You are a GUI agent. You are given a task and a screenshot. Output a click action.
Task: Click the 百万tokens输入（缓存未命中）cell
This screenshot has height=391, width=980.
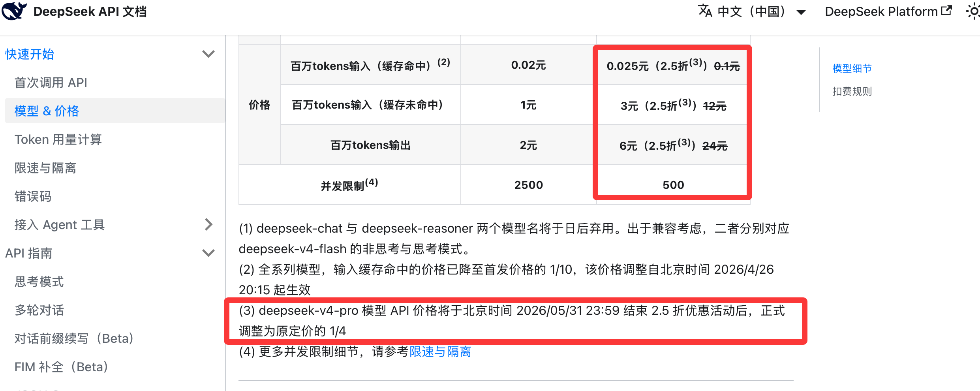370,105
